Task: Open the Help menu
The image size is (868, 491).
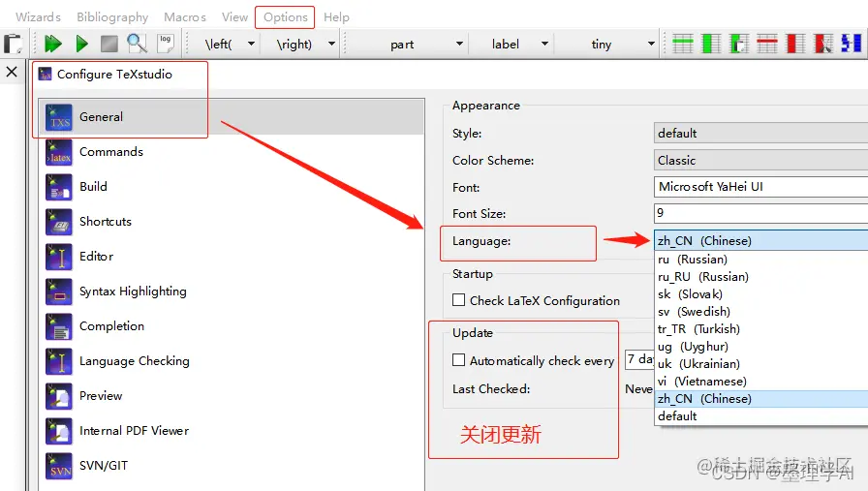Action: click(336, 17)
